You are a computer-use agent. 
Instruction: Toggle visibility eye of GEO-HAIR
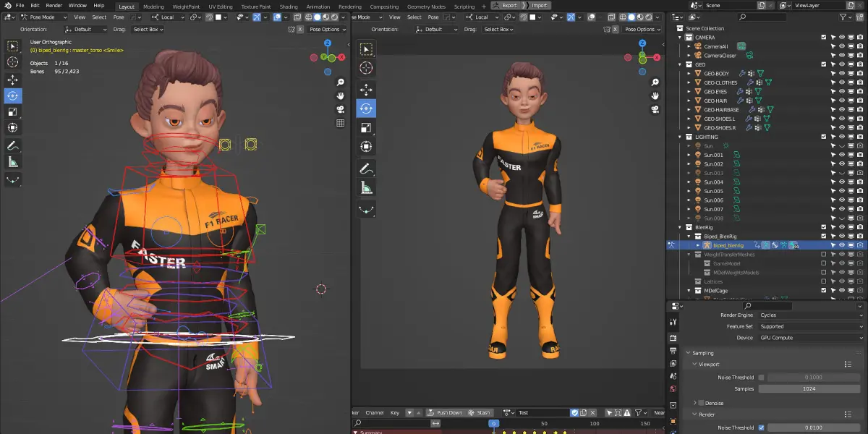click(x=842, y=101)
